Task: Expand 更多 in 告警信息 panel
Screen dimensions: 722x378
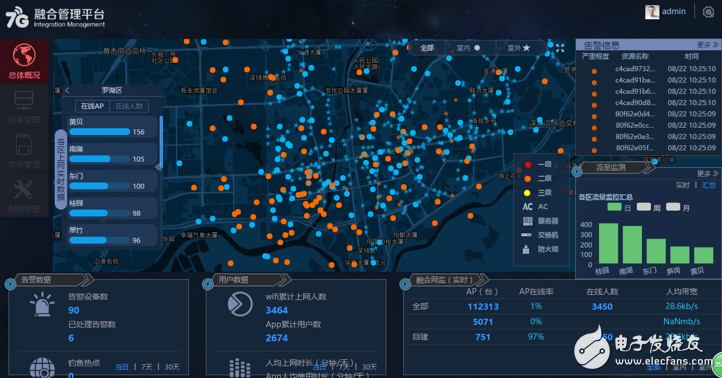Action: [x=707, y=45]
